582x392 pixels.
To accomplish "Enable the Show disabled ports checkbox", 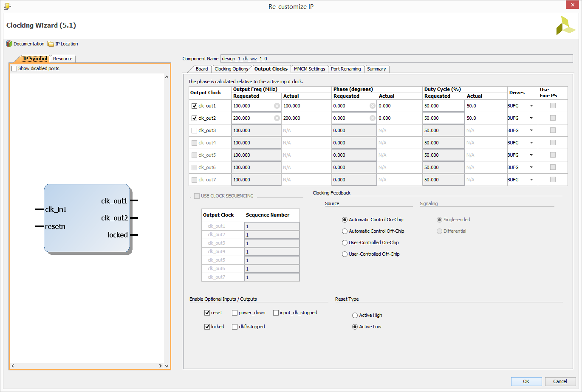I will point(14,68).
